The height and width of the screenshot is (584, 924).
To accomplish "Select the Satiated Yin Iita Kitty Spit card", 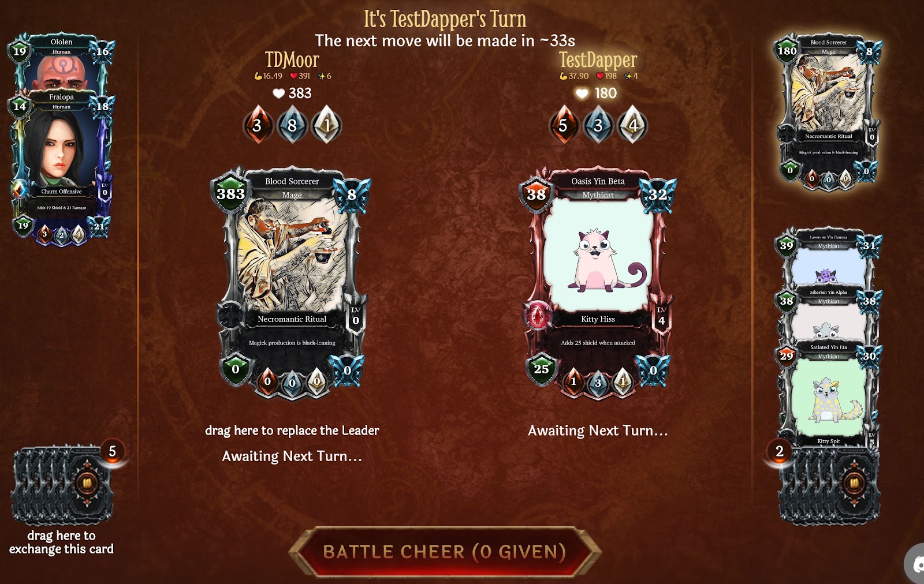I will pos(829,394).
